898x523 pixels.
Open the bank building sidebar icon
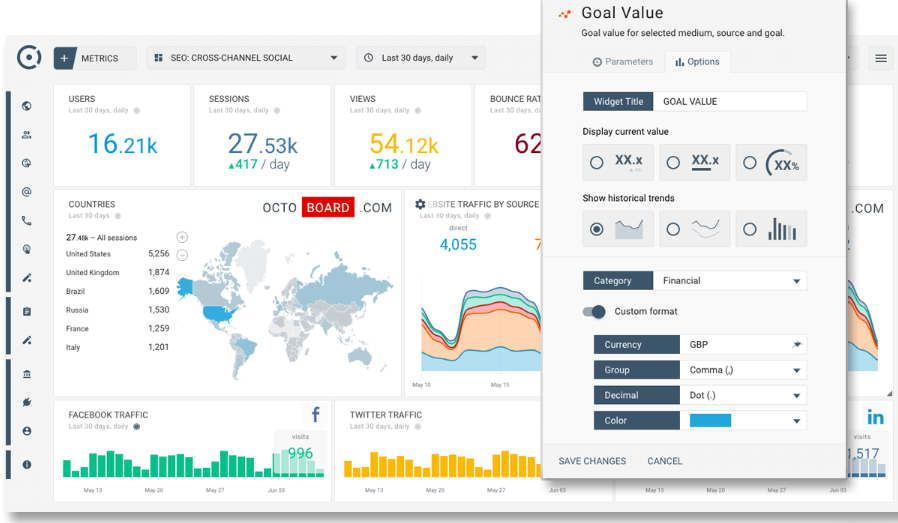click(x=26, y=374)
